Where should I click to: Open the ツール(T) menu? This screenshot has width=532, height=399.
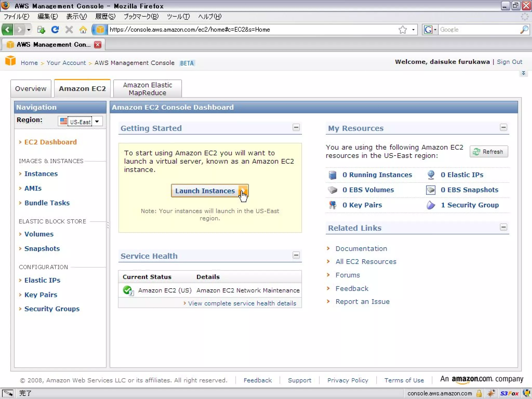pyautogui.click(x=178, y=17)
